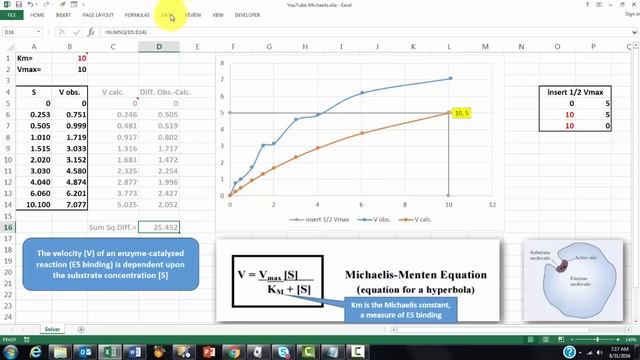The image size is (640, 360).
Task: Switch to the Solver sheet tab
Action: [x=52, y=329]
